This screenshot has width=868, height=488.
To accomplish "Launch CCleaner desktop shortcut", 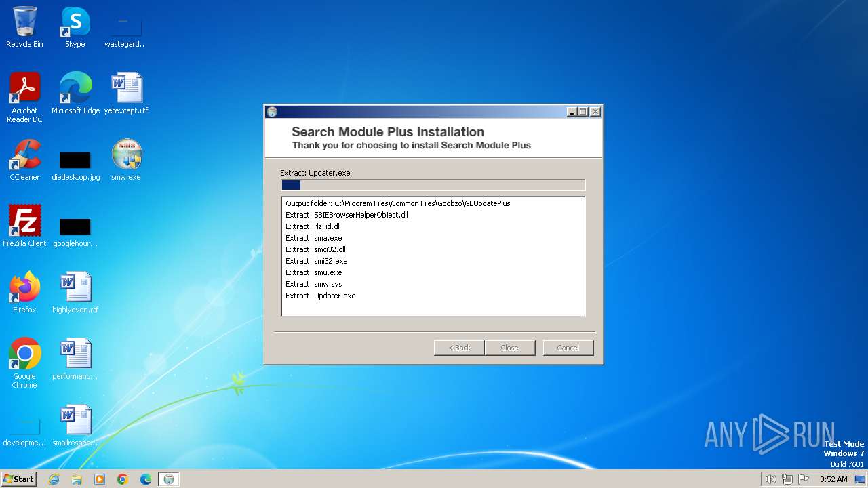I will [24, 160].
